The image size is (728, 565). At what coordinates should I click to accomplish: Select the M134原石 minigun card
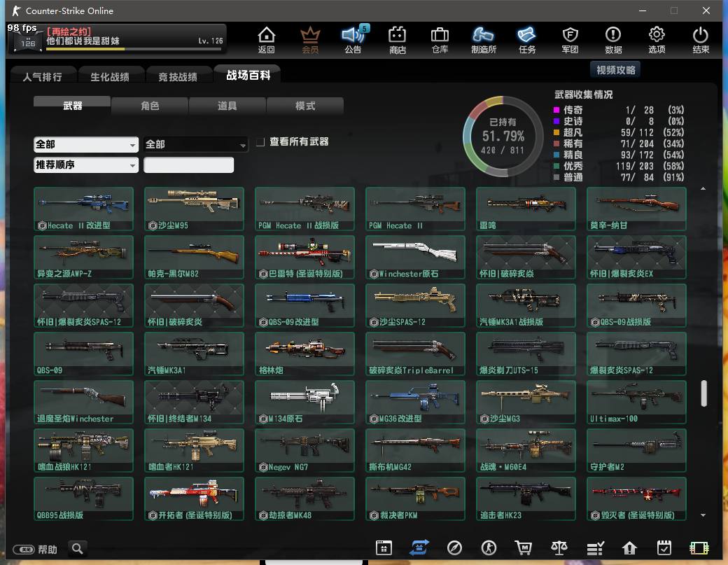pos(304,402)
